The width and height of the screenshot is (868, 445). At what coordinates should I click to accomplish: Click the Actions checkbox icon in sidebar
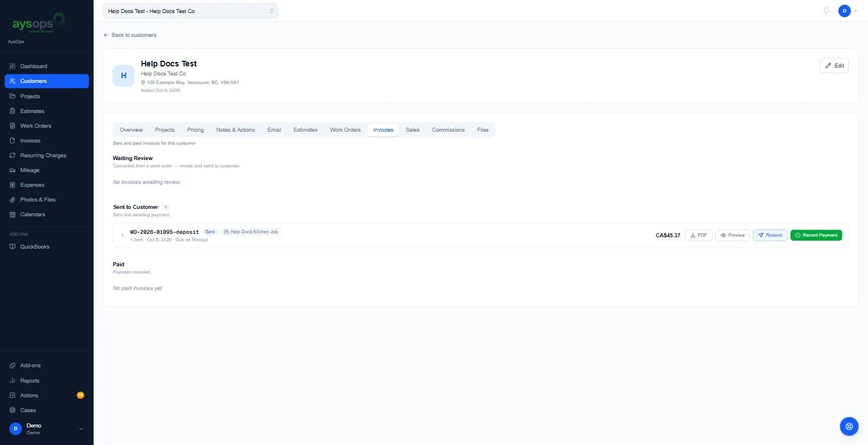[x=12, y=396]
